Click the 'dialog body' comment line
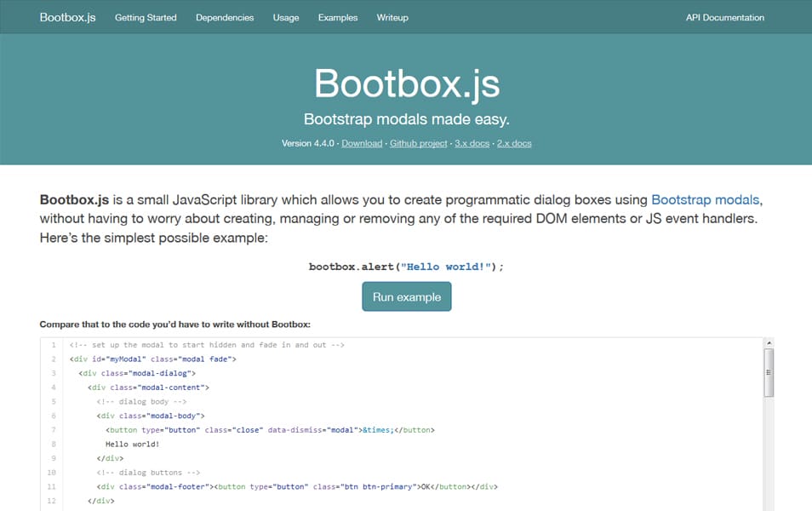Image resolution: width=812 pixels, height=511 pixels. click(x=141, y=402)
